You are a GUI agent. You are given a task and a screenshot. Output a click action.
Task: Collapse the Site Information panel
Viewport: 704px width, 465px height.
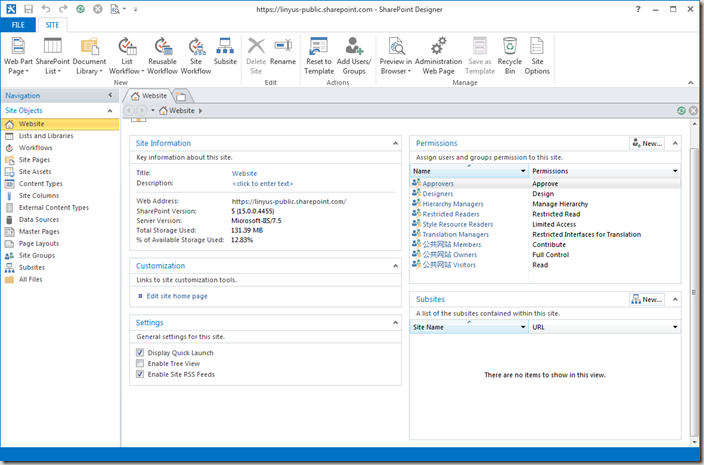coord(395,144)
